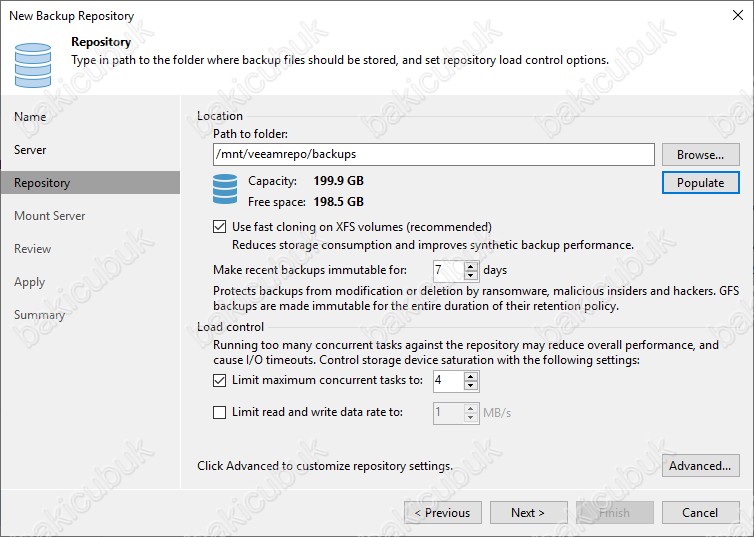Click the concurrent tasks value field
754x537 pixels.
(x=449, y=381)
